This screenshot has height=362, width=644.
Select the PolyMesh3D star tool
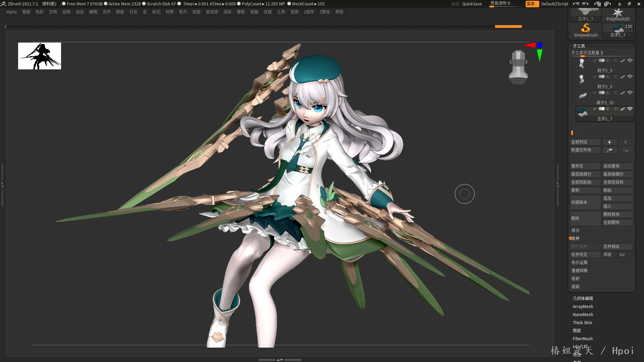[x=618, y=14]
